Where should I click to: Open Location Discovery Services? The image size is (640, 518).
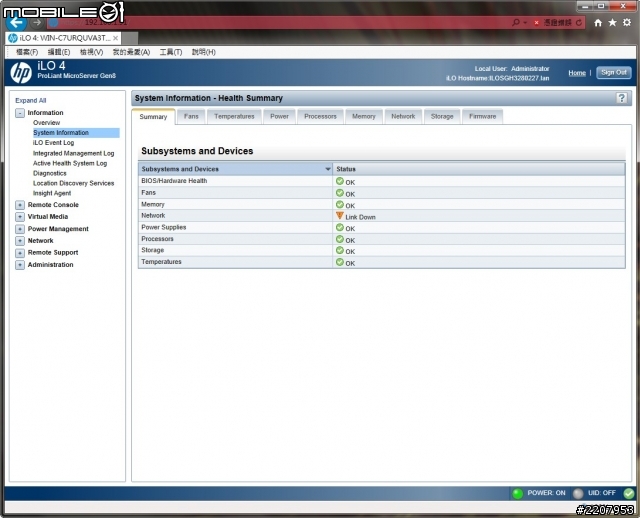click(x=73, y=183)
